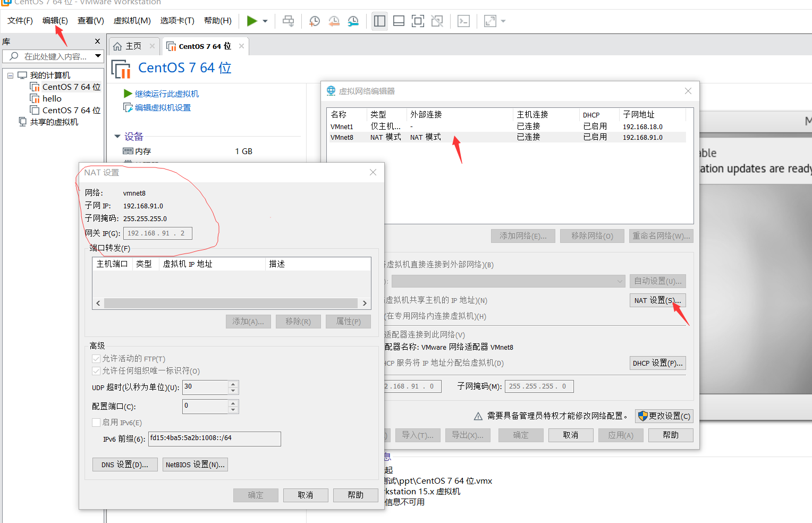The image size is (812, 523).
Task: Open the 编辑(E) menu
Action: tap(55, 21)
